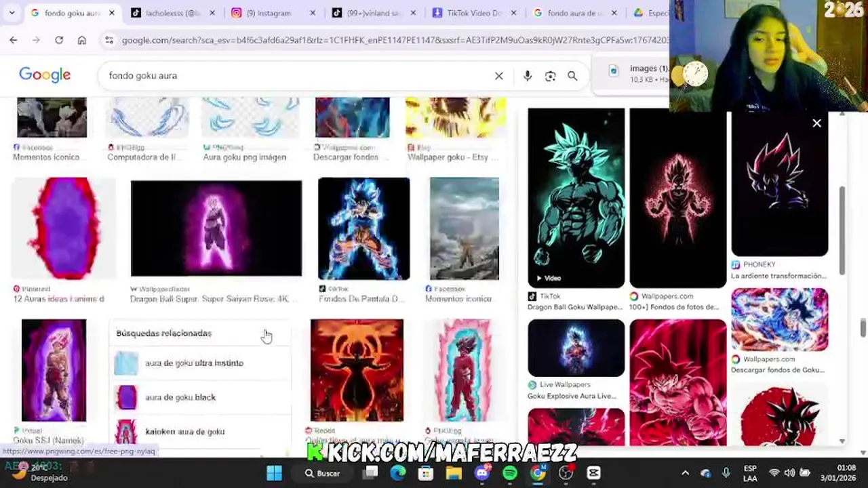
Task: Open Aura goku png imagen result link
Action: pos(244,157)
